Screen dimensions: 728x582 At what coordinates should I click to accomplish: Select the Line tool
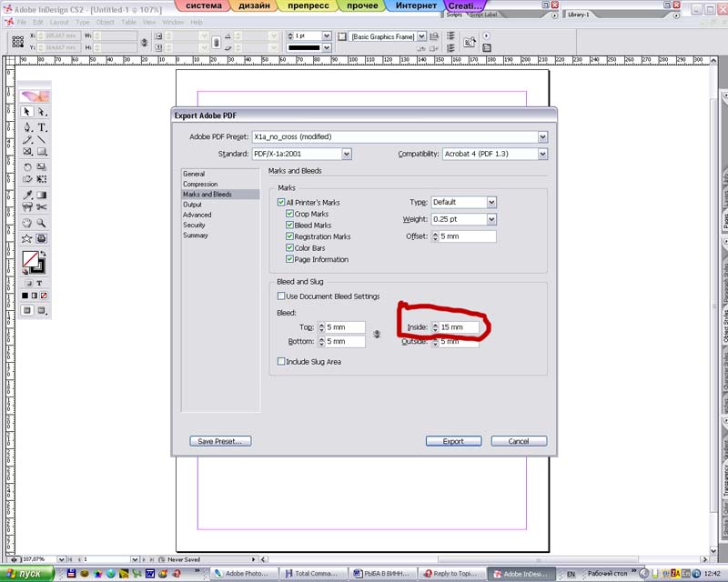[42, 139]
